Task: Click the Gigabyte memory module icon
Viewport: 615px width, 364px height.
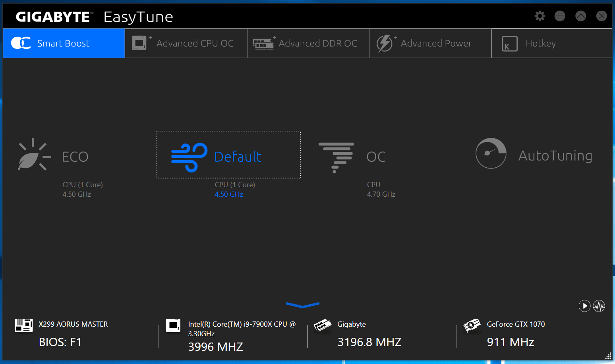Action: [x=323, y=325]
